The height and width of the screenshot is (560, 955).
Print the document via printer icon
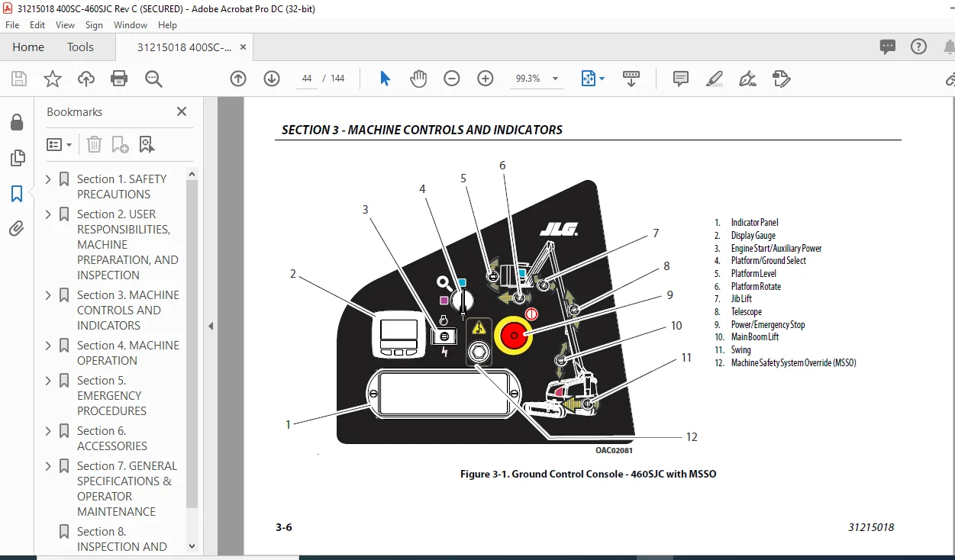tap(119, 79)
